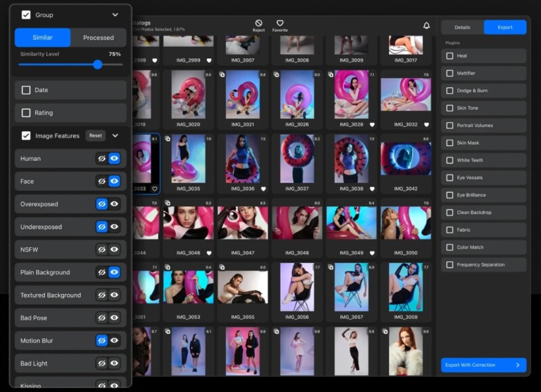Click stack icon on IMG_3035 thumbnail
The image size is (541, 392).
point(167,139)
